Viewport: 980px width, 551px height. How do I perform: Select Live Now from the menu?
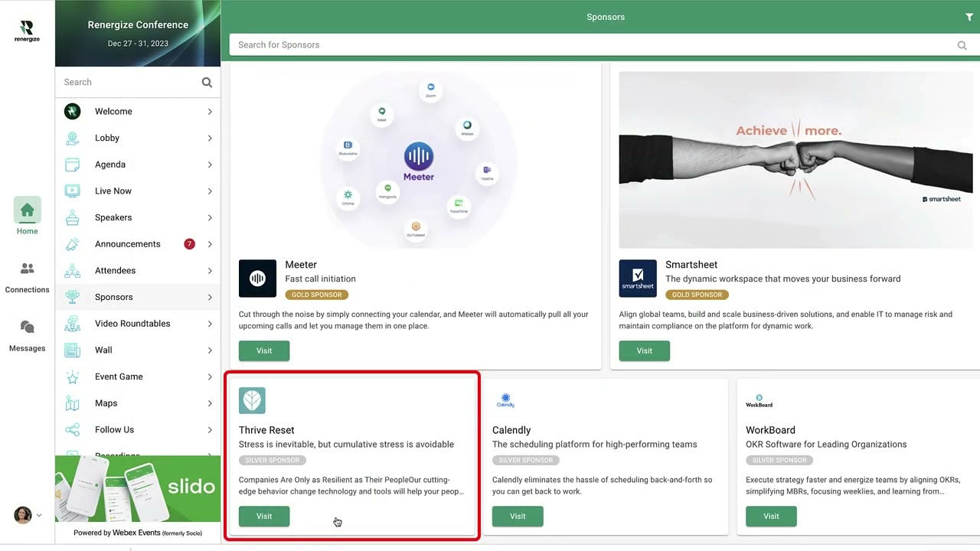[138, 191]
